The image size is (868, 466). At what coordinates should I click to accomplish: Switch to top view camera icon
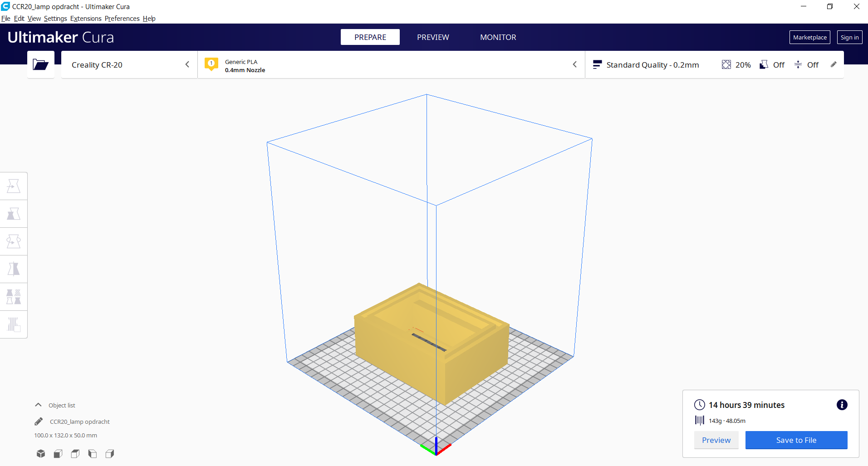pyautogui.click(x=75, y=453)
